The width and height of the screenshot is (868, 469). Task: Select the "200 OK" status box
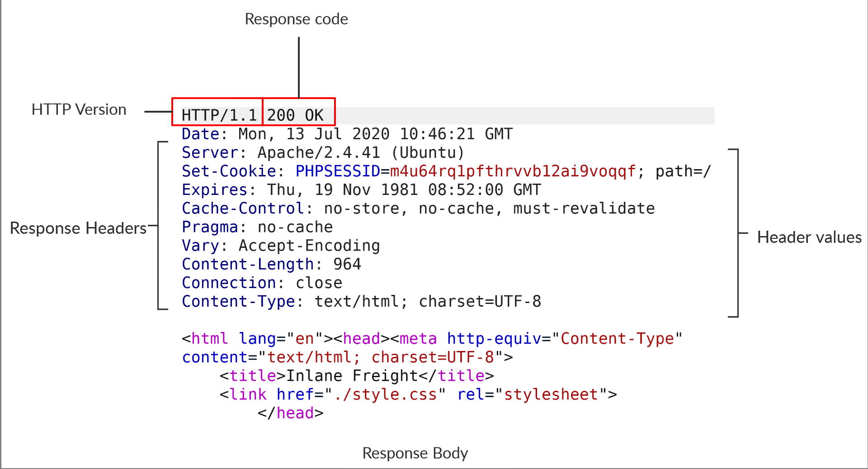[x=298, y=112]
